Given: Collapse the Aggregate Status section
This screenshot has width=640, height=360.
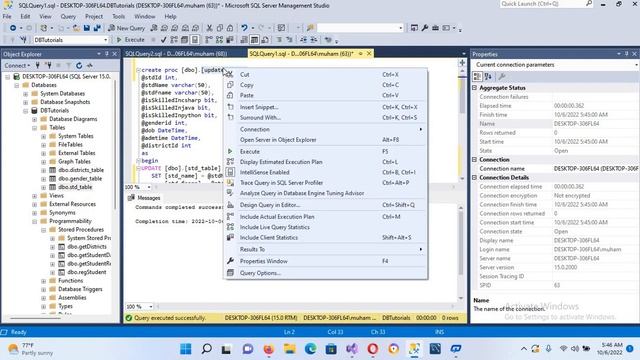Looking at the screenshot, I should (474, 88).
